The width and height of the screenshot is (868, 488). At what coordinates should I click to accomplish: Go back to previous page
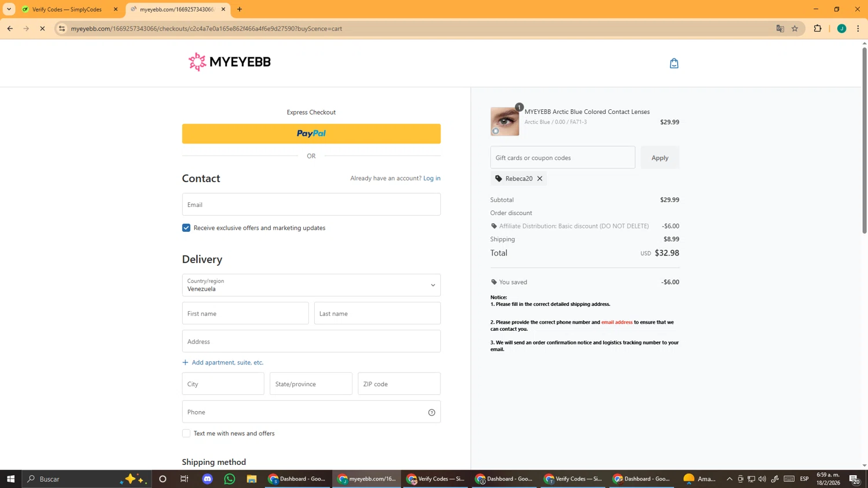[x=10, y=28]
